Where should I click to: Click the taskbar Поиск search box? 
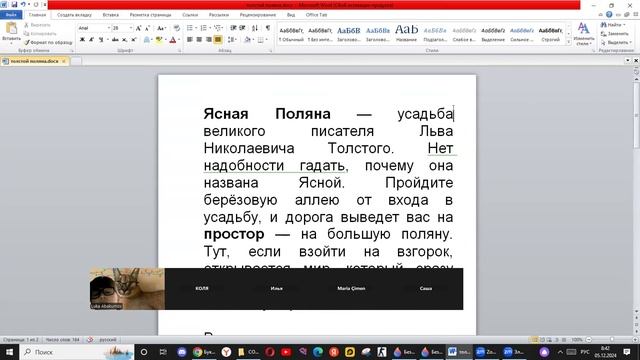[x=76, y=352]
